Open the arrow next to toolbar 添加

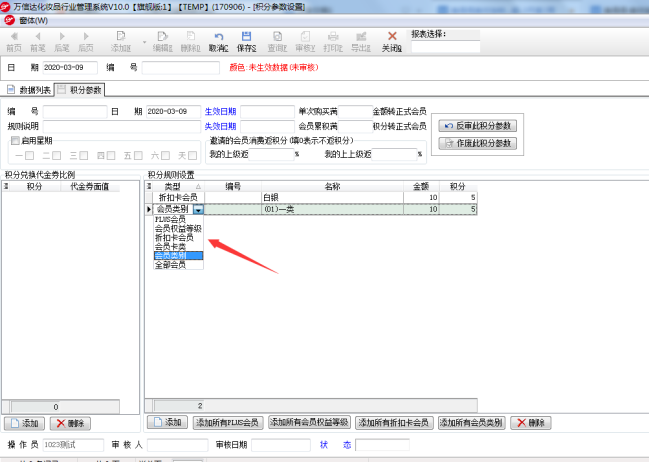[x=144, y=42]
